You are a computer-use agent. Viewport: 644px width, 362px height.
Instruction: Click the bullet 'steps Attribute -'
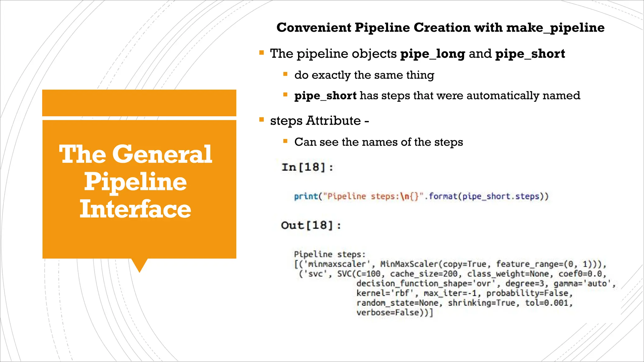[319, 121]
